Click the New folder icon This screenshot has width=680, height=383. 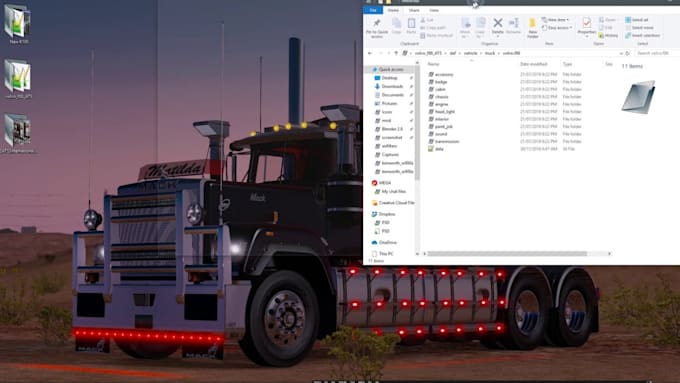(x=533, y=28)
